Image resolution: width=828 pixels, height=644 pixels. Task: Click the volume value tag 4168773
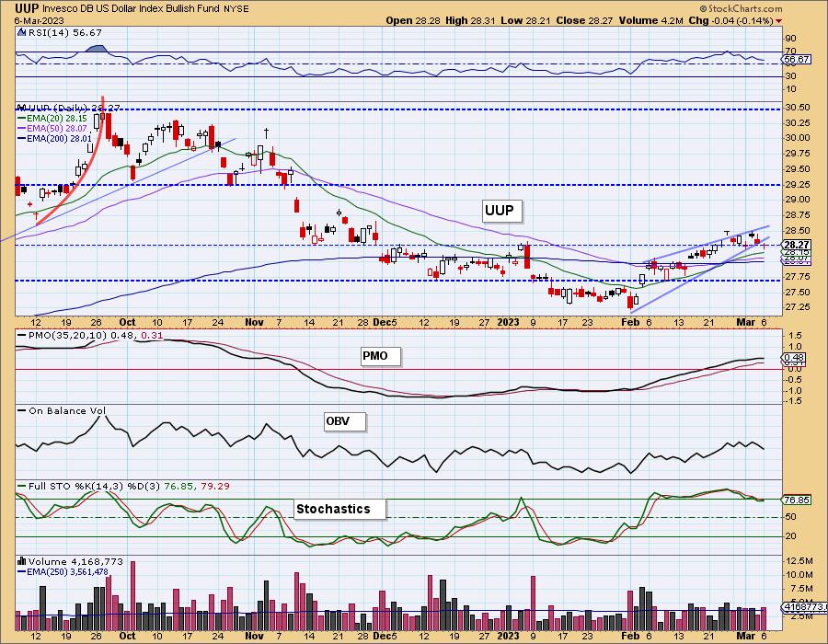point(803,607)
